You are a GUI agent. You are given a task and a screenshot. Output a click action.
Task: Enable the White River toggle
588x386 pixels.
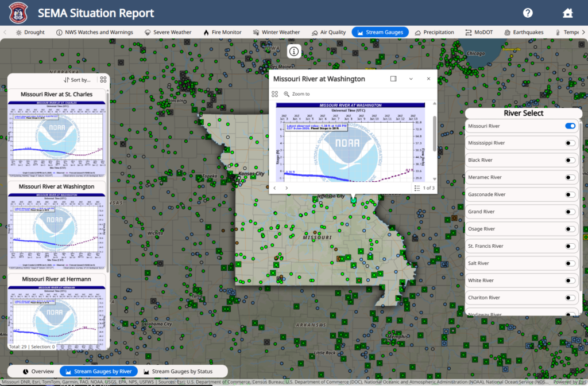click(570, 281)
